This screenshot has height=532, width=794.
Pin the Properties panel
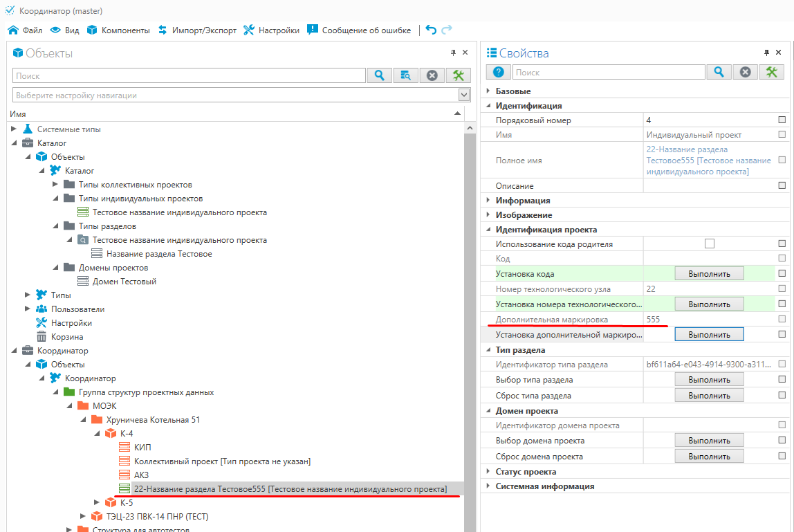pos(766,53)
